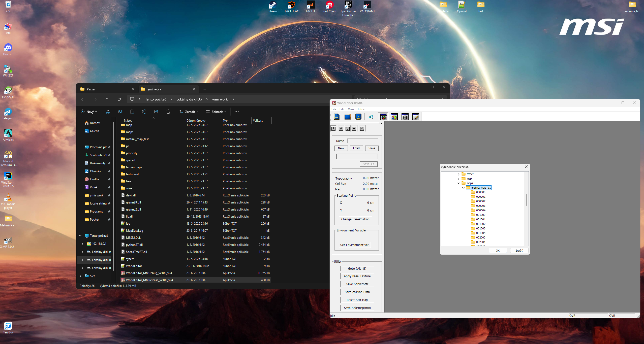
Task: Select folder 001003 in the tree
Action: (x=480, y=228)
